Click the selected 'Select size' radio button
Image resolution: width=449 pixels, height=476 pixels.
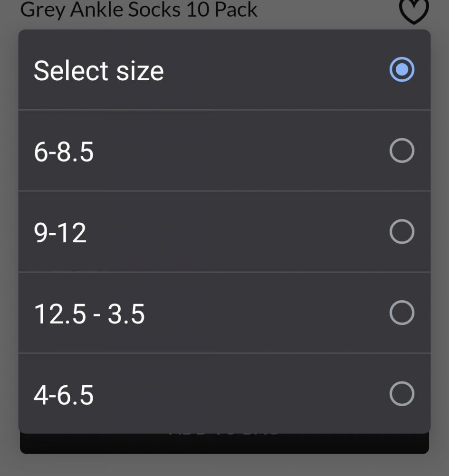pos(401,70)
